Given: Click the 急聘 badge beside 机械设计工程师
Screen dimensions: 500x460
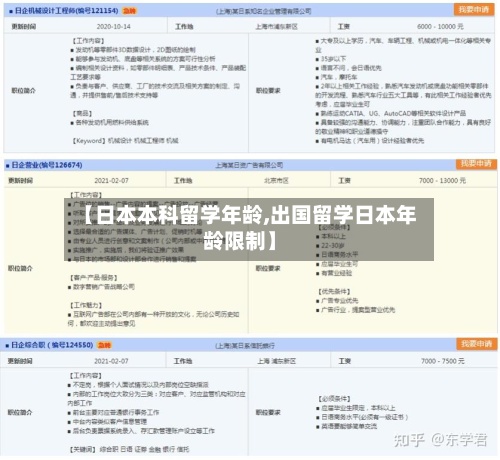Looking at the screenshot, I should tap(129, 11).
